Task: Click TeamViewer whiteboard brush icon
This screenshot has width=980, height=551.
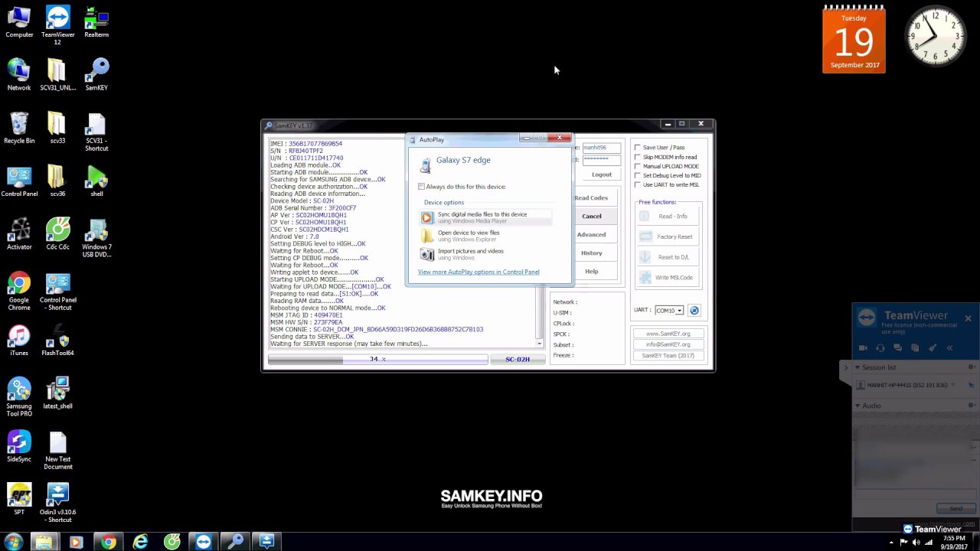Action: pyautogui.click(x=933, y=348)
